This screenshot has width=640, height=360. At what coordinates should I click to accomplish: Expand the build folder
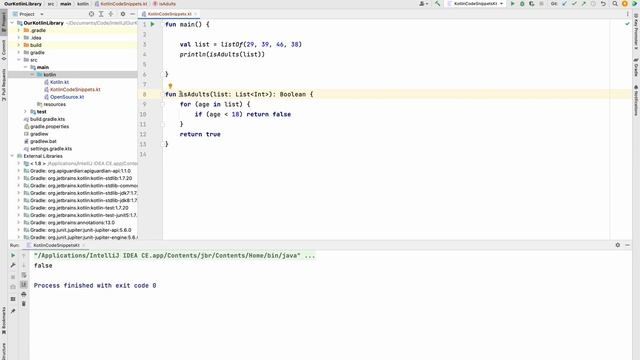pyautogui.click(x=19, y=45)
